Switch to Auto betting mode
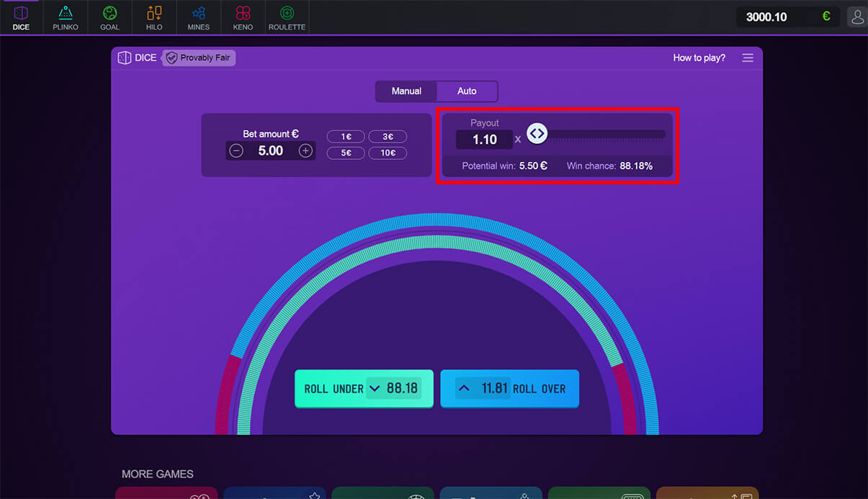 [x=467, y=91]
